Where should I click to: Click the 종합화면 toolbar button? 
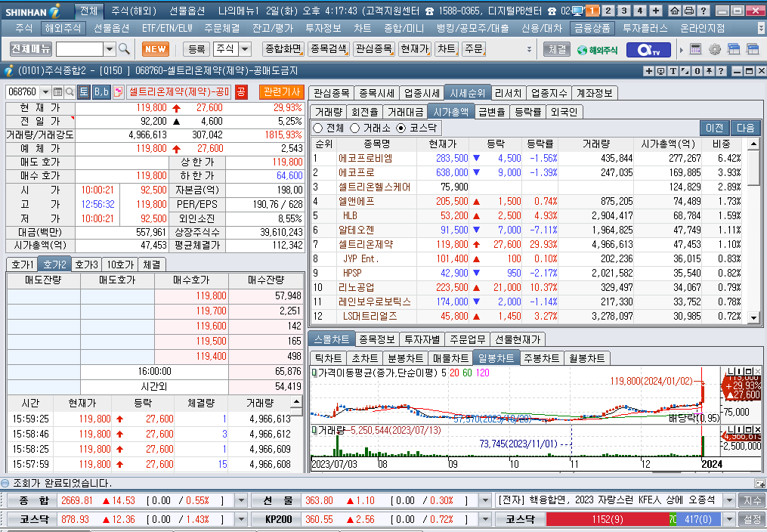click(283, 49)
